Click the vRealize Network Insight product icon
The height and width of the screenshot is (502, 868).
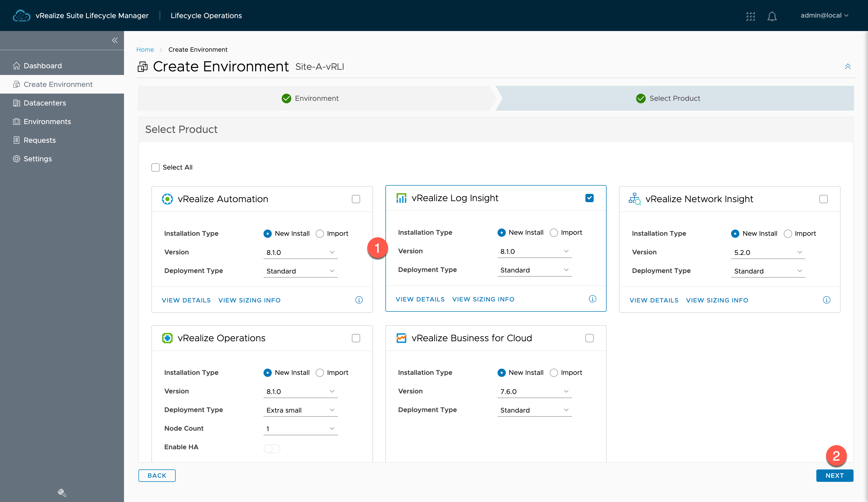(x=634, y=199)
